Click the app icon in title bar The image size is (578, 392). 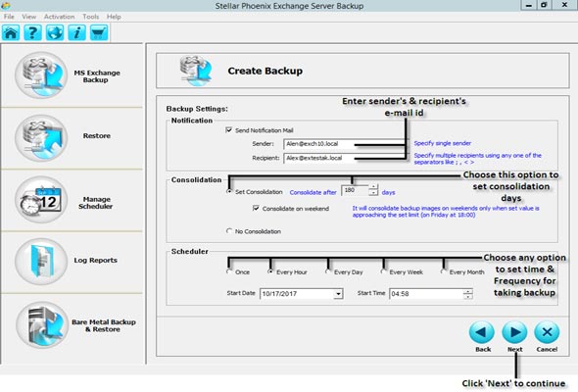tap(5, 6)
